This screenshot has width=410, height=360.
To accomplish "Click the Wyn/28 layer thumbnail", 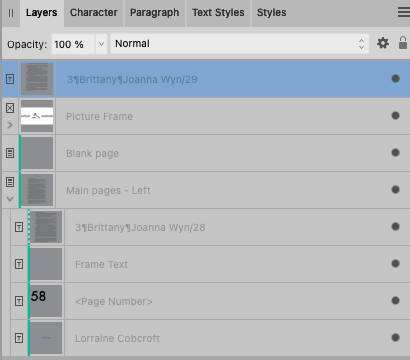I will click(46, 227).
